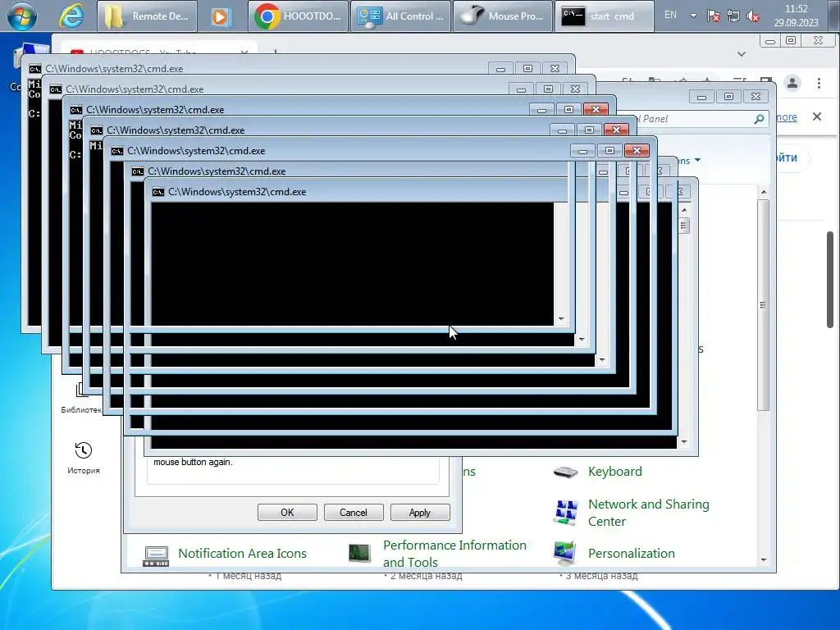Screen dimensions: 840x630
Task: Click the Network and Sharing Center icon
Action: [x=566, y=512]
